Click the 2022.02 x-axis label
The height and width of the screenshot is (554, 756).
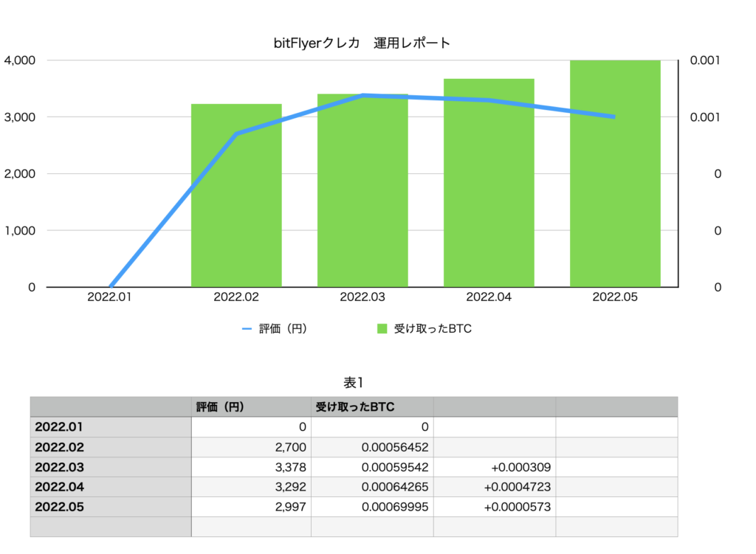coord(236,297)
